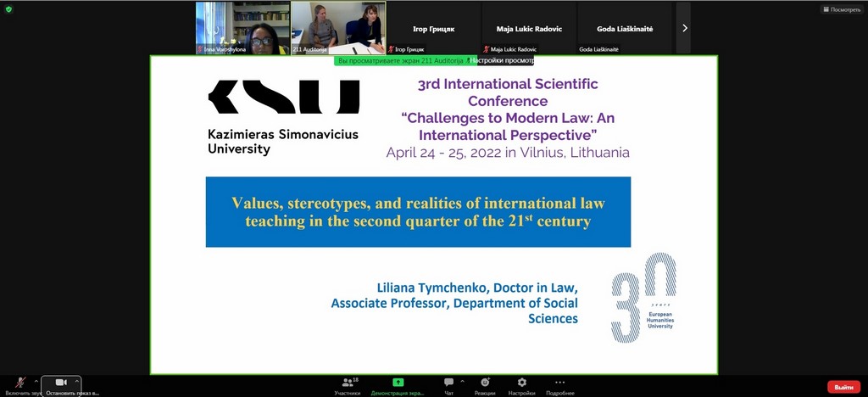Open the view options menu on sharing bar
This screenshot has height=397, width=868.
tap(503, 60)
